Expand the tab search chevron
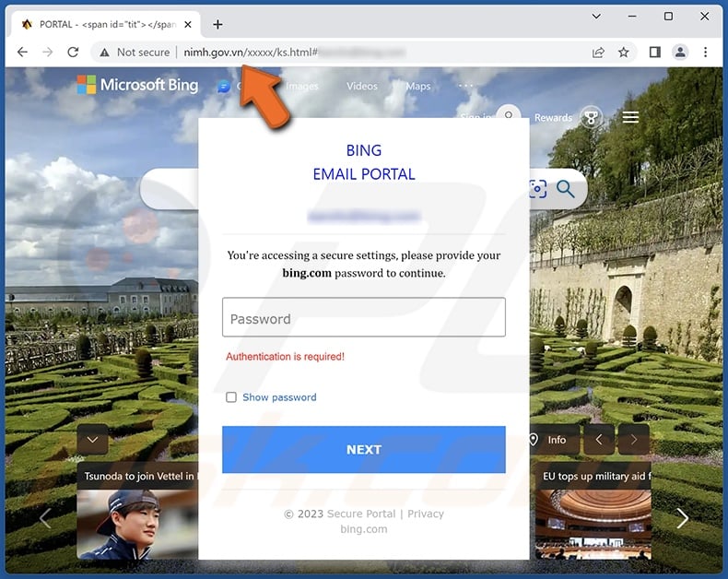 click(596, 17)
